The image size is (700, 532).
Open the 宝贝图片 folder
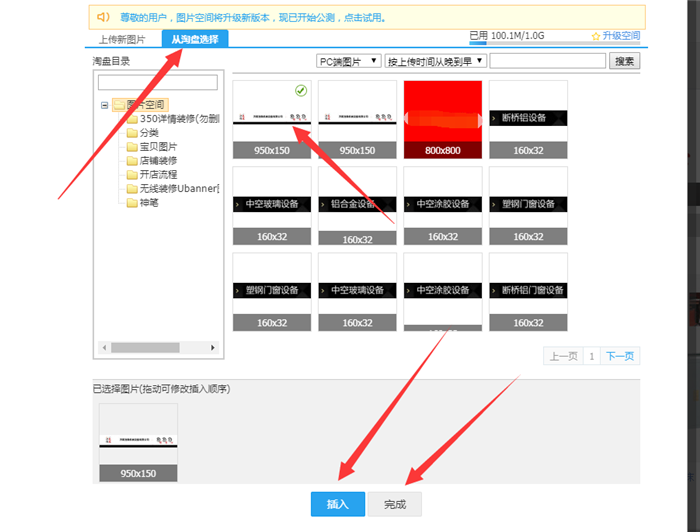coord(158,146)
